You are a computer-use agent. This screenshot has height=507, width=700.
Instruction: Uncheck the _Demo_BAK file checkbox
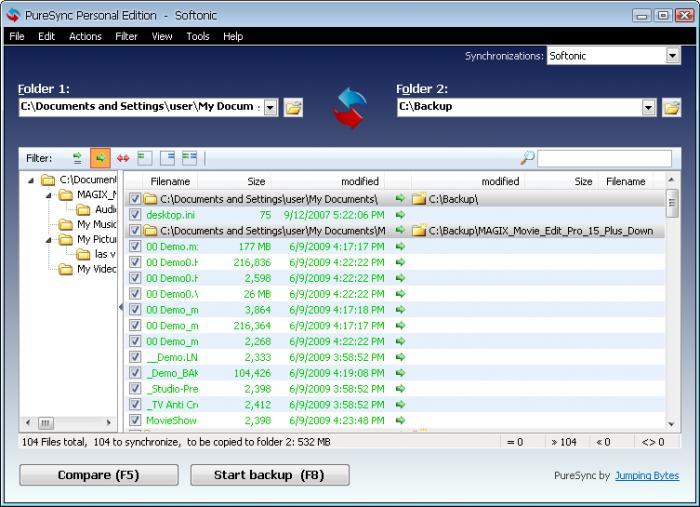[135, 373]
